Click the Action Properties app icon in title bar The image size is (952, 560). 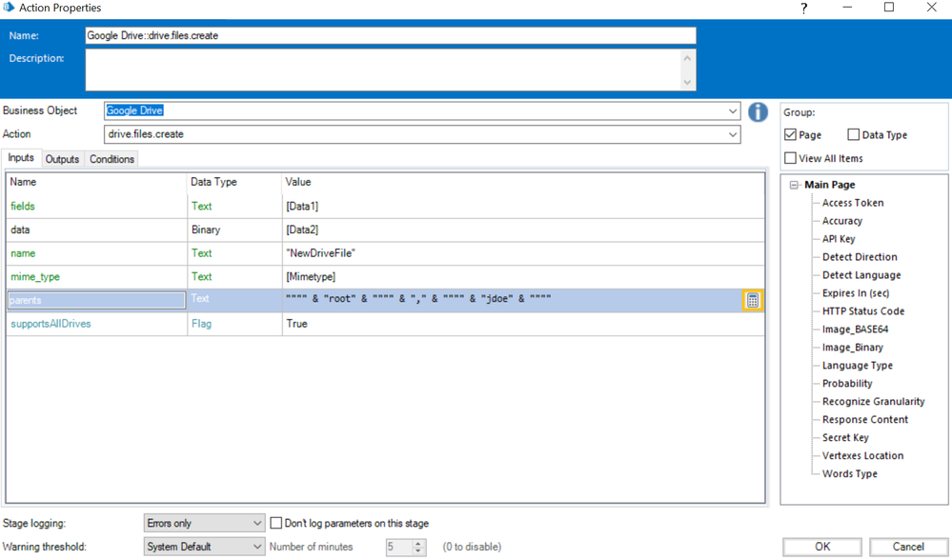click(x=9, y=9)
